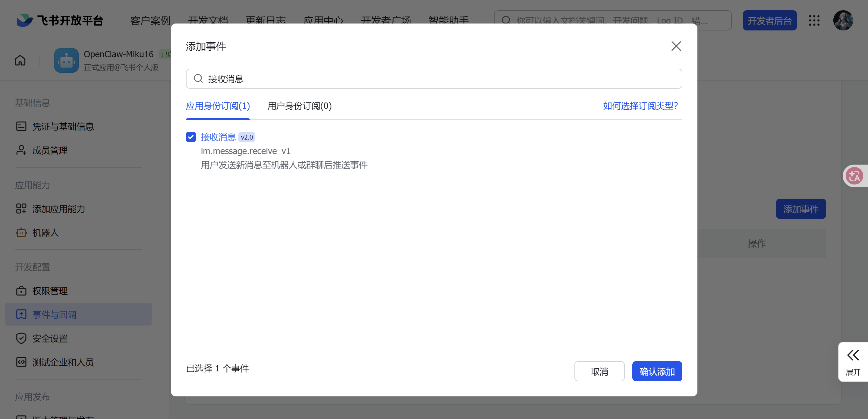Select the 应用身份订阅(1) tab
Image resolution: width=868 pixels, height=419 pixels.
218,106
